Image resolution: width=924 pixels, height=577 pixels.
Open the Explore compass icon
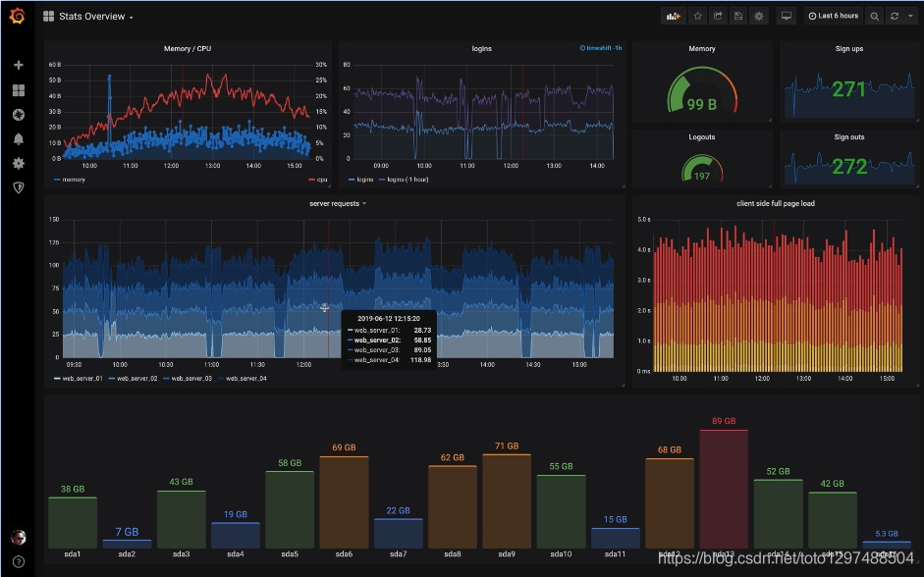coord(19,115)
